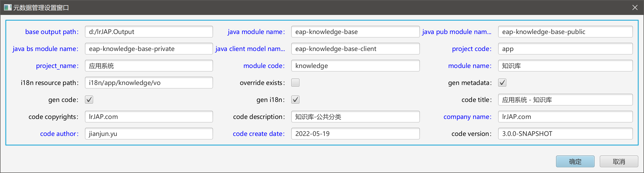Image resolution: width=644 pixels, height=173 pixels.
Task: Toggle the override exists checkbox
Action: coord(295,83)
